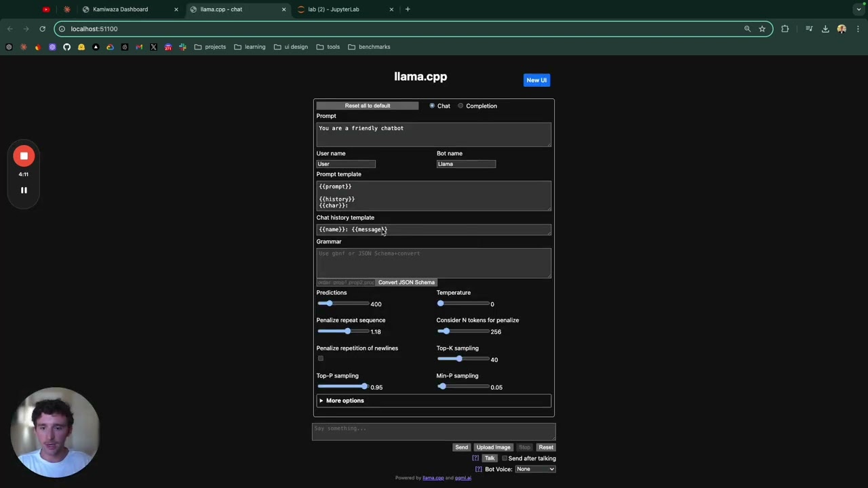868x488 pixels.
Task: Focus the Bot name field
Action: pyautogui.click(x=466, y=164)
